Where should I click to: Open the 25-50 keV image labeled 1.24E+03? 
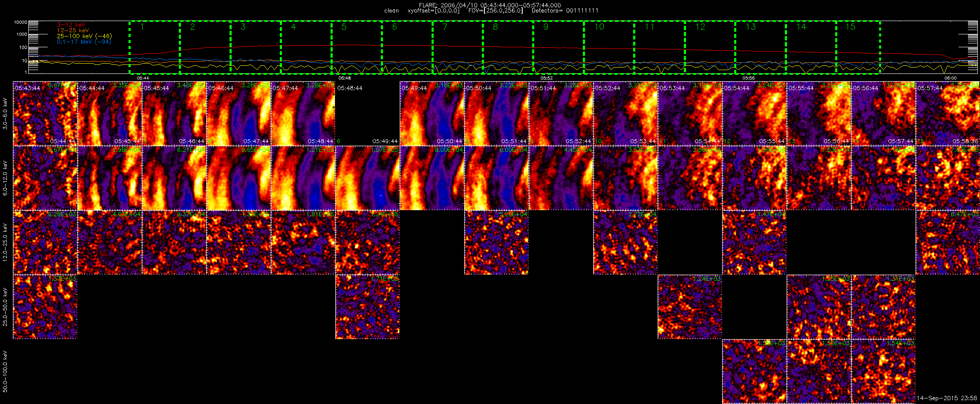coord(690,307)
